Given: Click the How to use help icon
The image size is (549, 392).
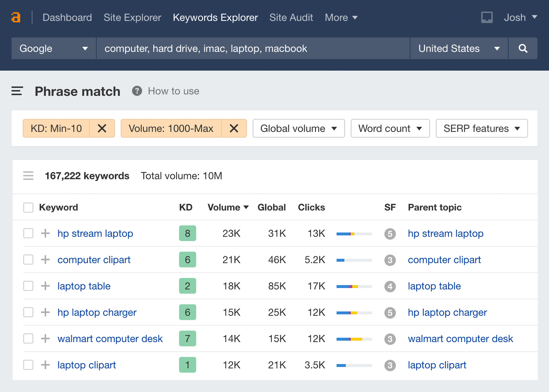Looking at the screenshot, I should tap(137, 91).
